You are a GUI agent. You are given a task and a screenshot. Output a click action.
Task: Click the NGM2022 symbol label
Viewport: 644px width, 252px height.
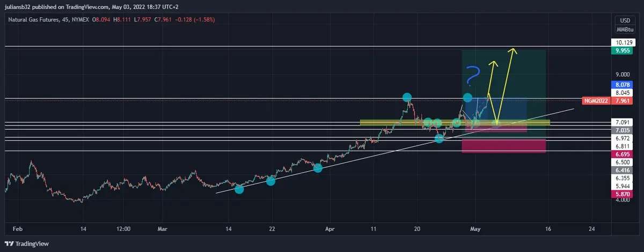596,100
